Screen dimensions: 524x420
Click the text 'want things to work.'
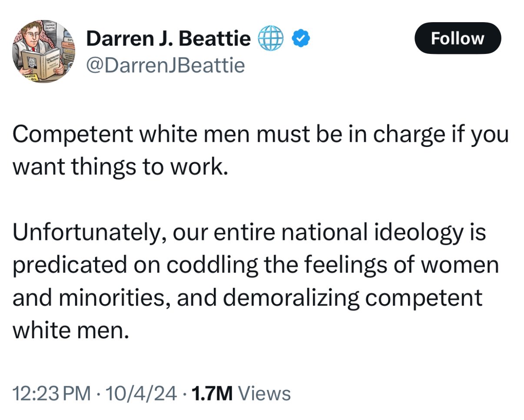click(x=120, y=167)
